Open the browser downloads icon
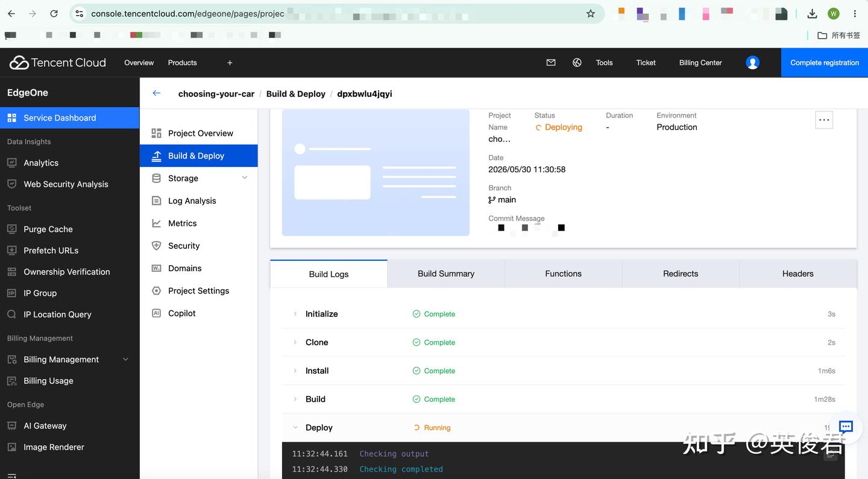868x479 pixels. (812, 13)
